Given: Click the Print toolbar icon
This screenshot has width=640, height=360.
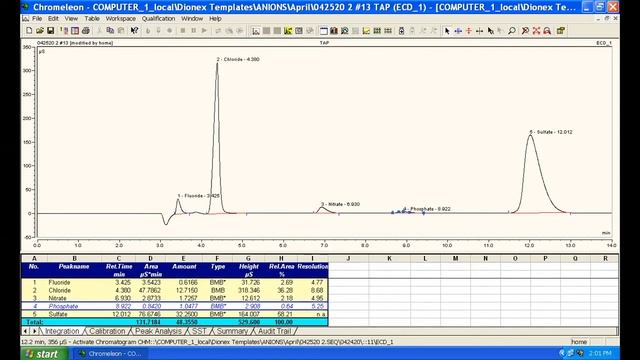Looking at the screenshot, I should pos(85,31).
